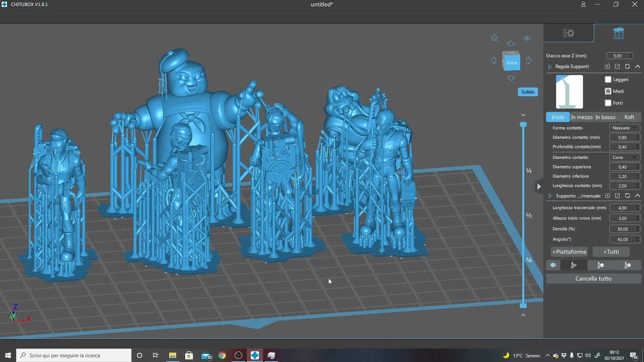Import config icon in Regola Supporti header

point(607,66)
